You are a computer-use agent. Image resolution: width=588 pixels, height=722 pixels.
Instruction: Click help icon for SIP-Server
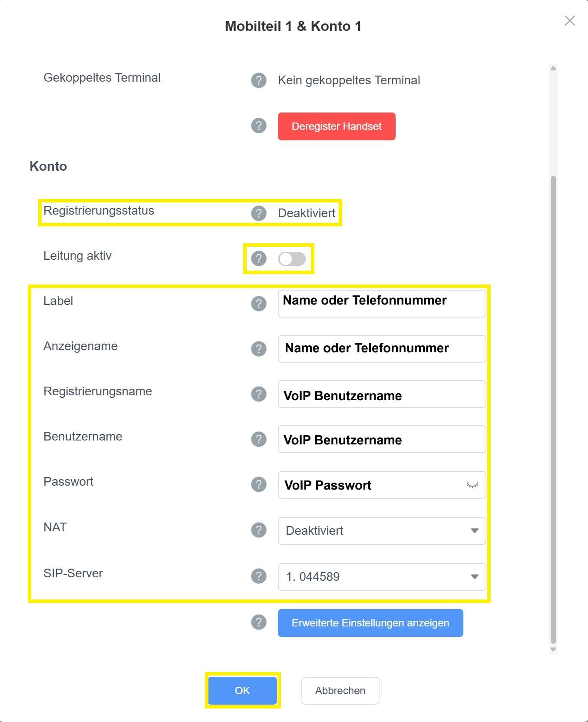point(259,576)
